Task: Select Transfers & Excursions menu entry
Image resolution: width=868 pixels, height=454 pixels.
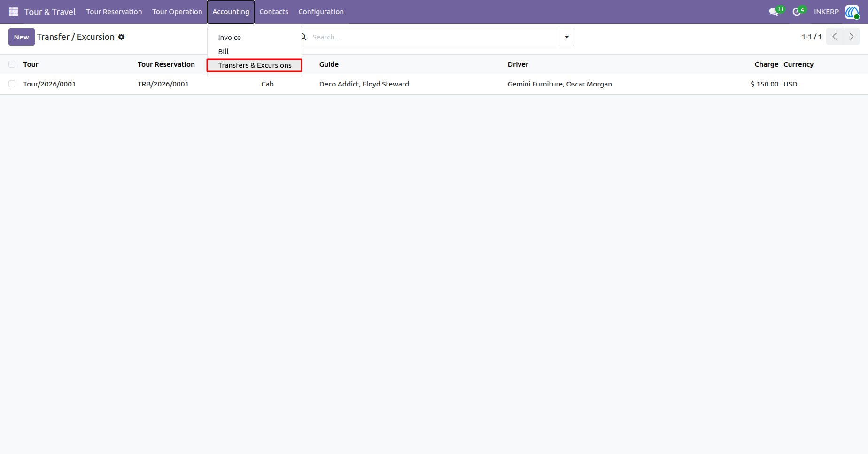Action: pyautogui.click(x=255, y=65)
